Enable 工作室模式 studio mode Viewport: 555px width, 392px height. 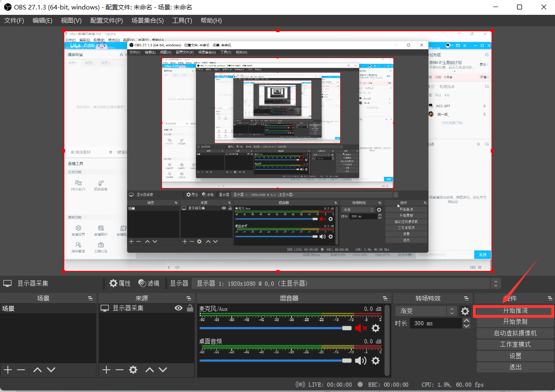(x=515, y=344)
